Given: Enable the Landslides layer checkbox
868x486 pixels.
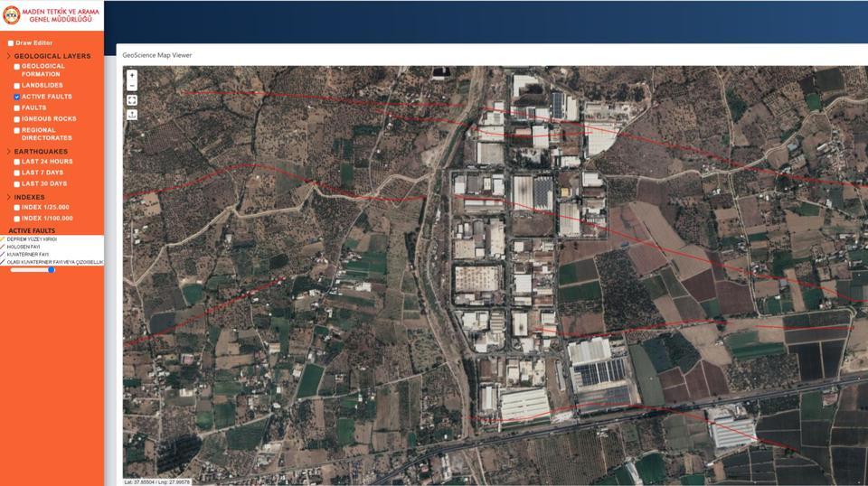Looking at the screenshot, I should click(17, 86).
